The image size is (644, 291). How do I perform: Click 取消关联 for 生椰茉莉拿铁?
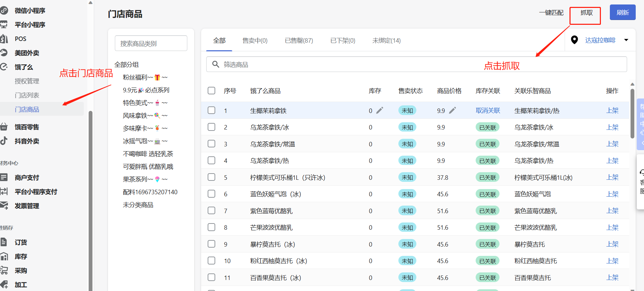488,110
